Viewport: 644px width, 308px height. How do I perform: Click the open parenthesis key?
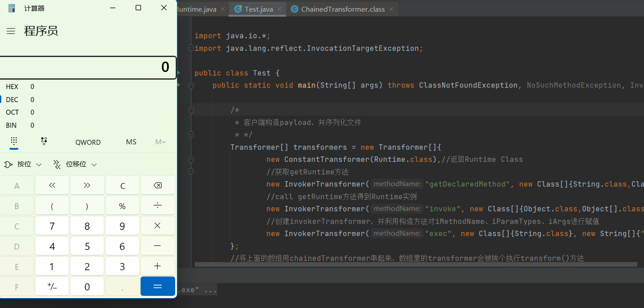52,205
